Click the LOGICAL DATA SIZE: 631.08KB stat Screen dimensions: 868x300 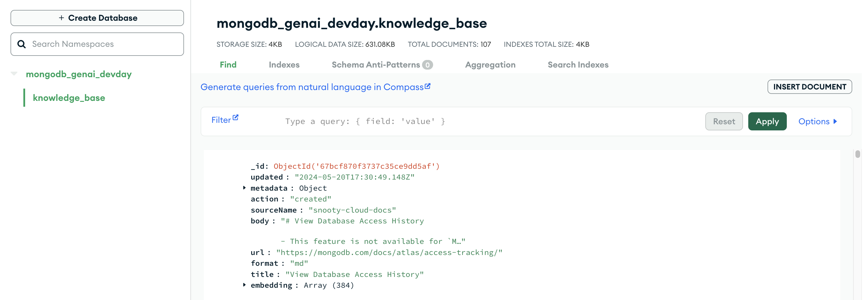pos(345,44)
